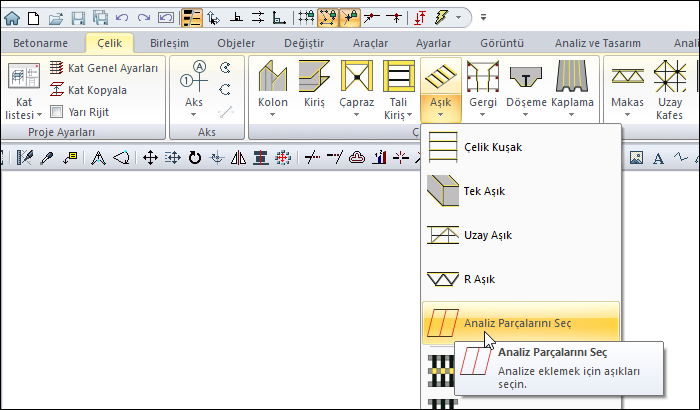The height and width of the screenshot is (410, 700).
Task: Choose Uzay Aşık from the menu
Action: [521, 235]
